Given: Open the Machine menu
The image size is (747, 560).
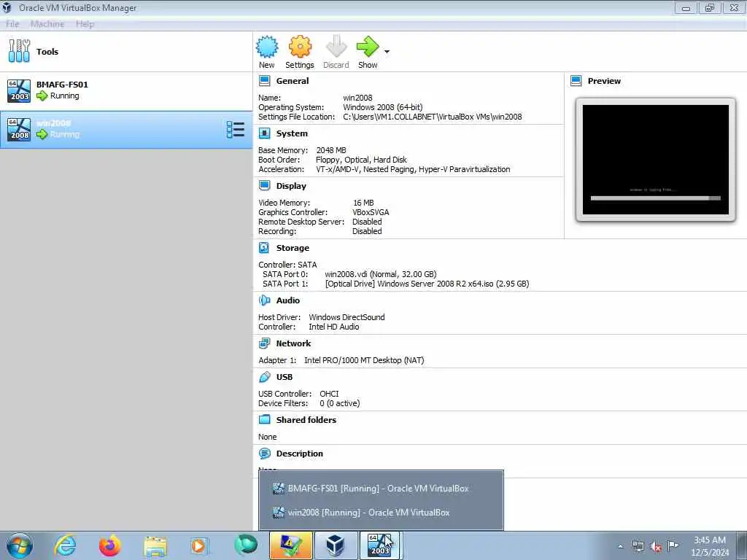Looking at the screenshot, I should (x=47, y=24).
